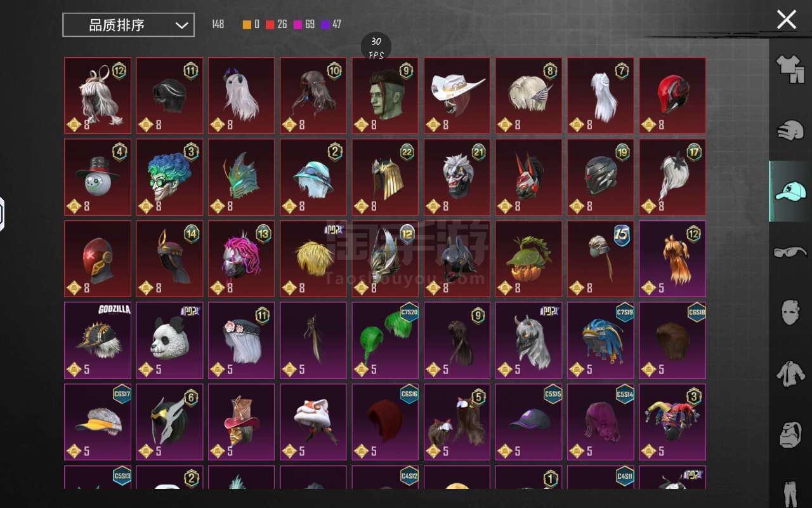Expand the 品质排序 sort dropdown

128,25
